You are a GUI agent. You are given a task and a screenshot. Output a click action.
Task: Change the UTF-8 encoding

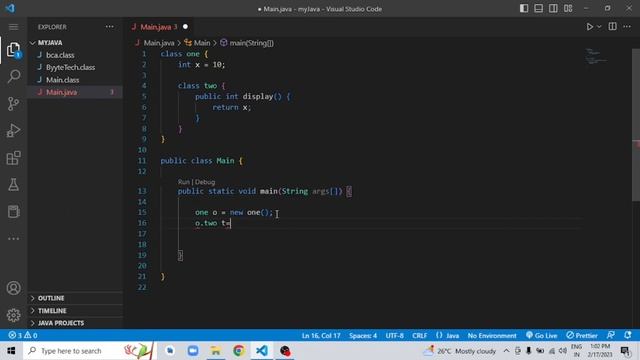[x=395, y=336]
